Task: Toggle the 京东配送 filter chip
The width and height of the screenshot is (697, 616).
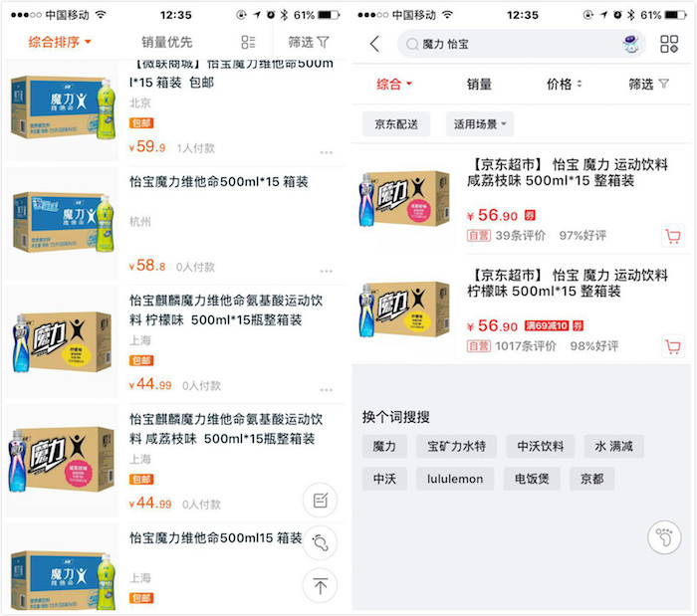Action: click(396, 124)
